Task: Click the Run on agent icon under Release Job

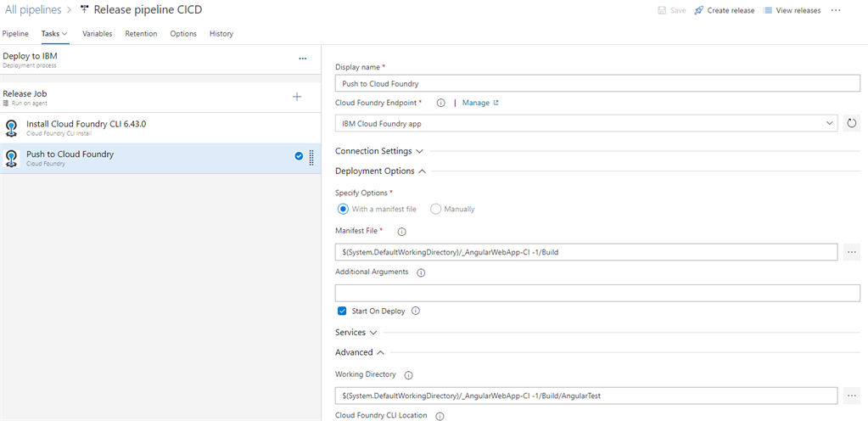Action: click(6, 103)
